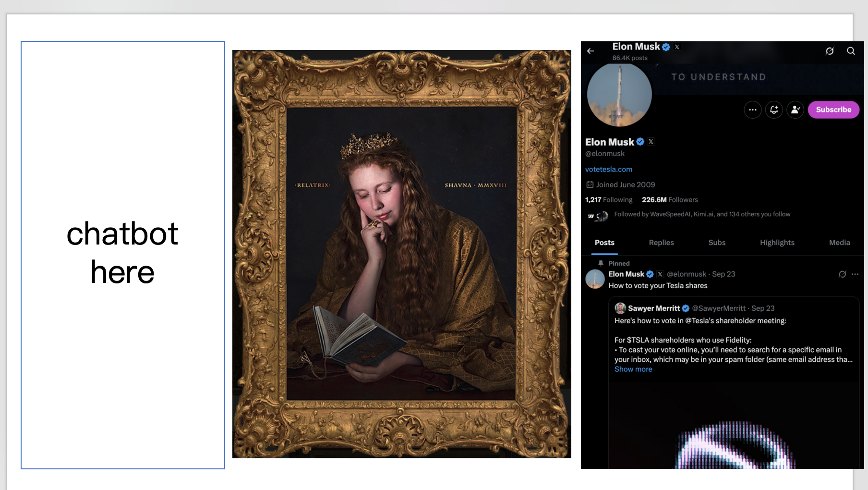
Task: Open the 226.6M Followers list
Action: click(x=670, y=200)
